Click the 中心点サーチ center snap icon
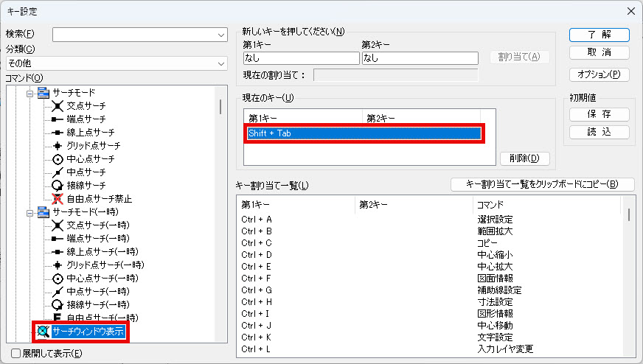This screenshot has width=643, height=364. coord(58,159)
